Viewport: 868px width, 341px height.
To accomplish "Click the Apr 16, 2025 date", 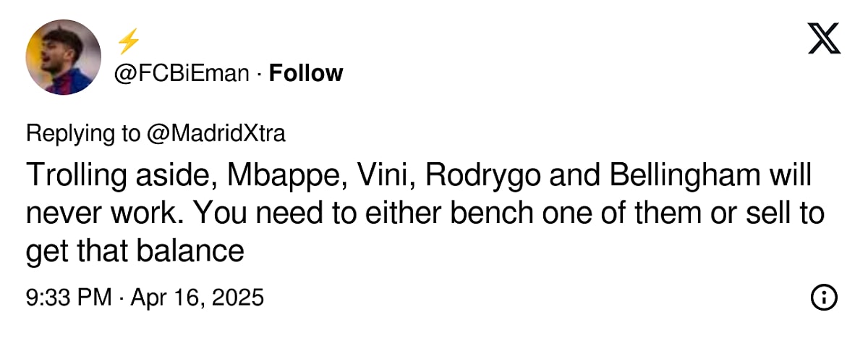I will 197,298.
